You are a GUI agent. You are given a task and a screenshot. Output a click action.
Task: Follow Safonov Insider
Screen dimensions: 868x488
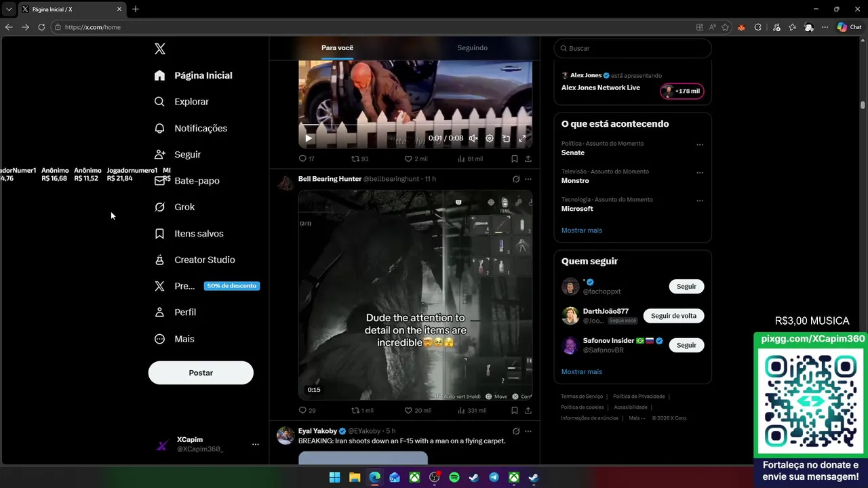pyautogui.click(x=686, y=345)
